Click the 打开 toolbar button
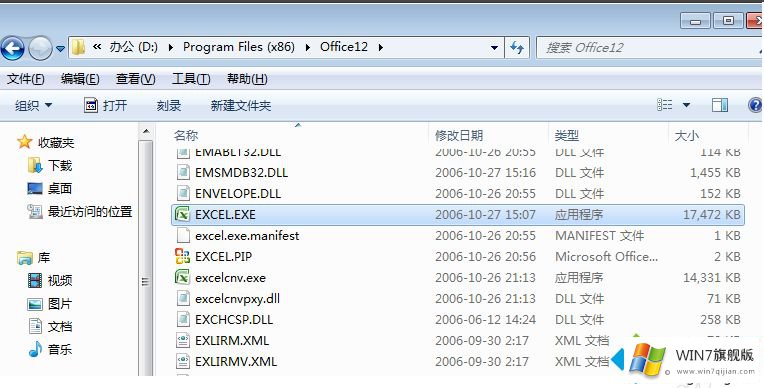 [105, 105]
